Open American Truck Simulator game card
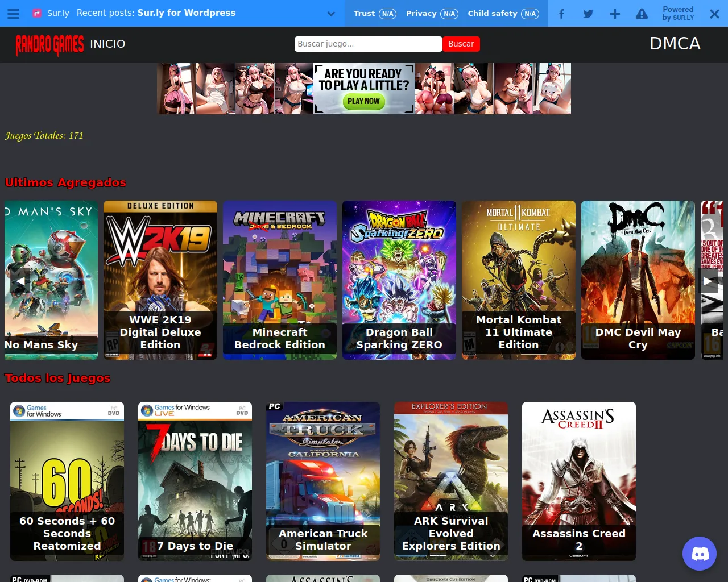This screenshot has height=582, width=728. [x=323, y=481]
